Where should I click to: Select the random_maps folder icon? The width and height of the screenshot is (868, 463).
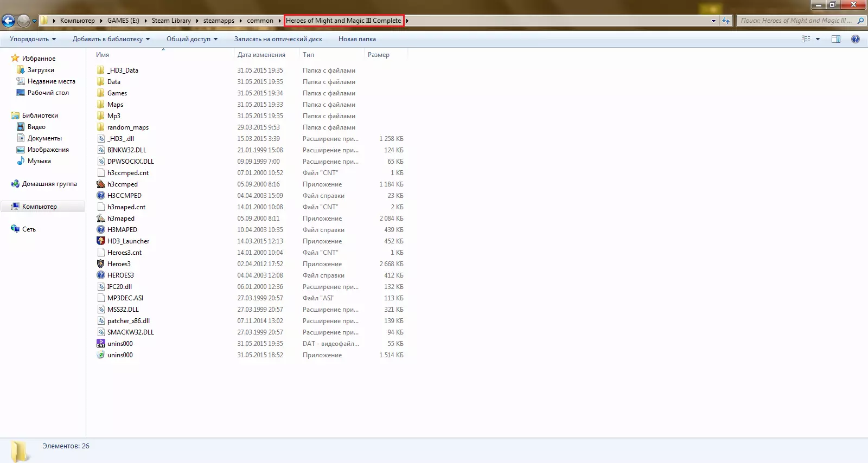101,127
